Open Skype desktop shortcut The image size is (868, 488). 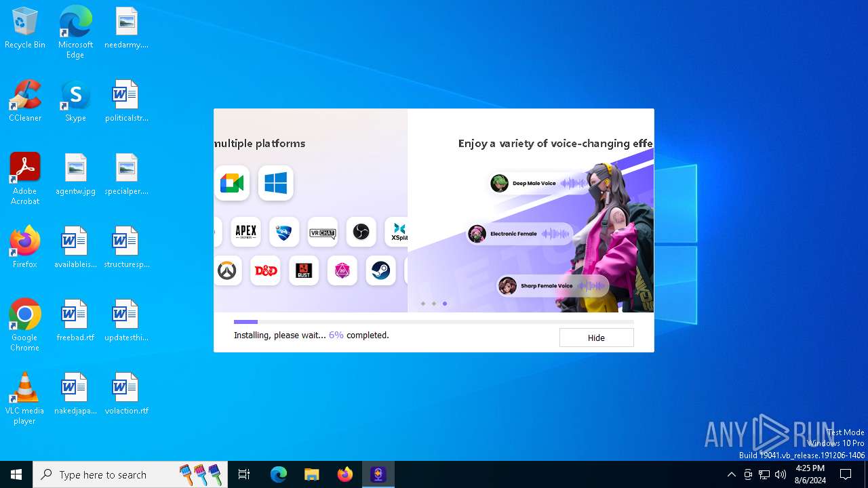[x=75, y=102]
